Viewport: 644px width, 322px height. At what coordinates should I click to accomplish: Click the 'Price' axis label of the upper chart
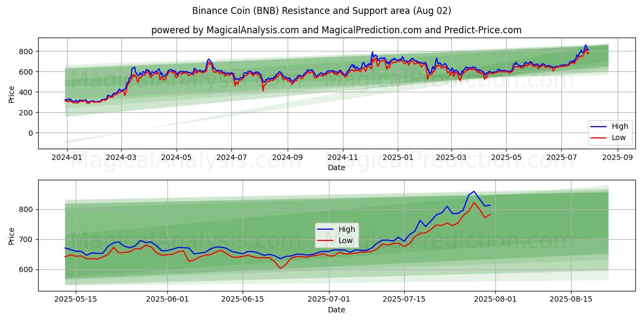(12, 93)
